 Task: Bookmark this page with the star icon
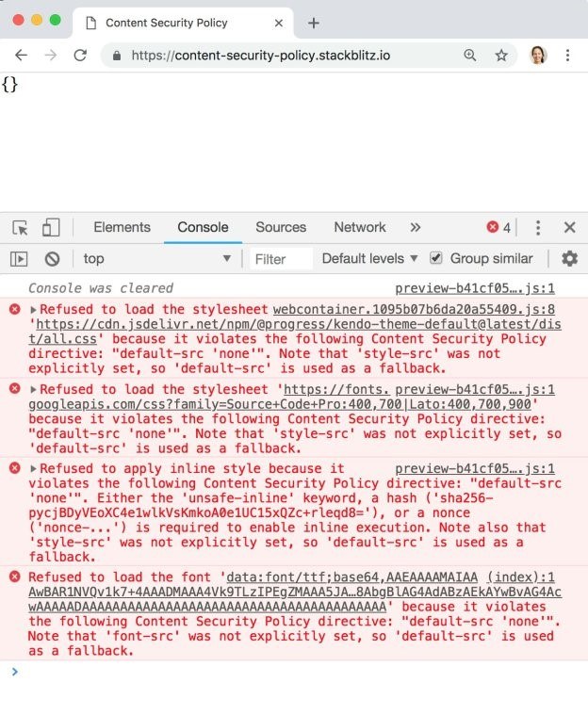click(501, 56)
